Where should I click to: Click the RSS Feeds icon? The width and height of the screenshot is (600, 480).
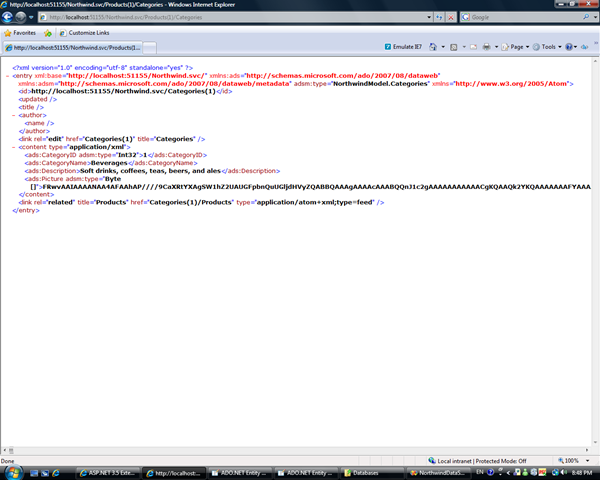[454, 47]
